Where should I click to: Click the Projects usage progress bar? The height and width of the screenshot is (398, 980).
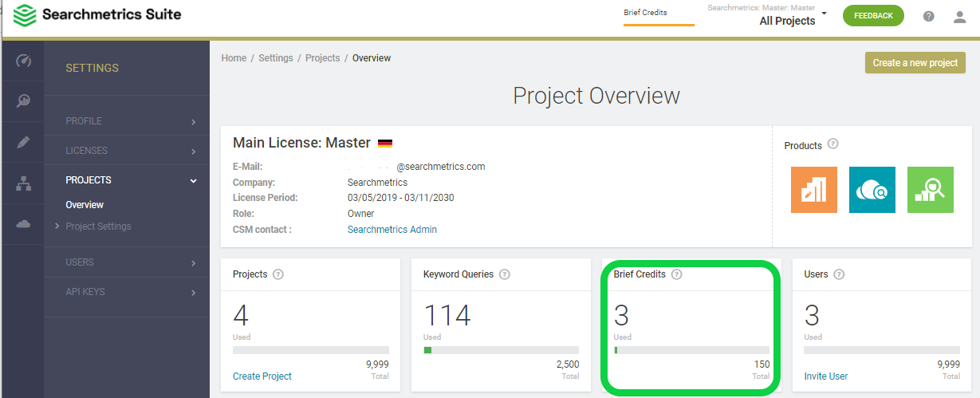click(x=311, y=350)
